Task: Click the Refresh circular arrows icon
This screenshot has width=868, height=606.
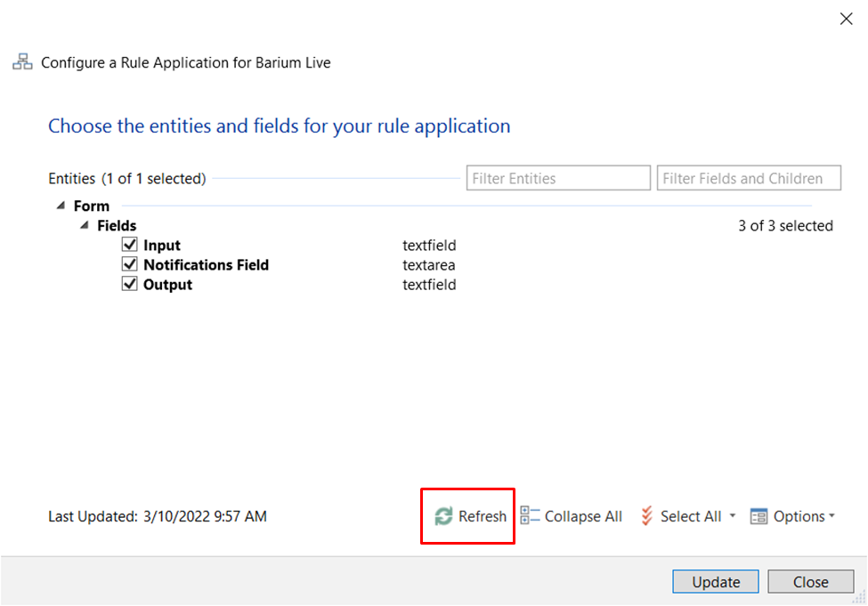Action: pos(442,516)
